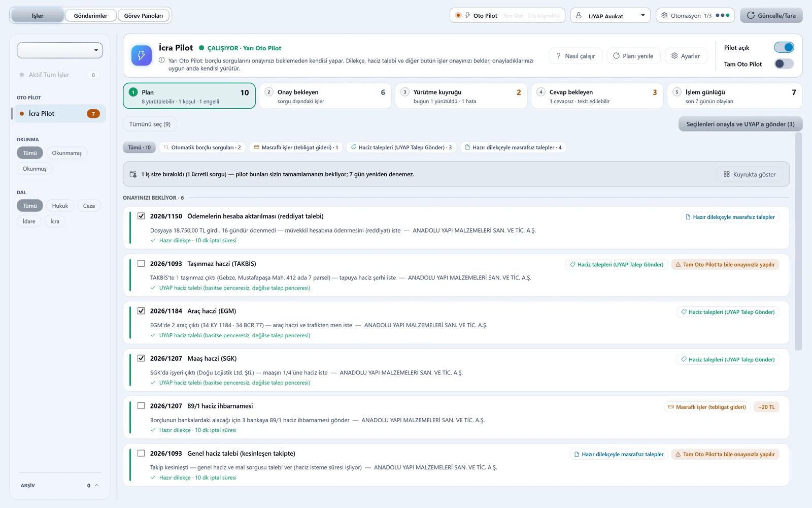Click the document icon in Hazır dilekçeyle filter chip
The width and height of the screenshot is (812, 508).
[467, 147]
